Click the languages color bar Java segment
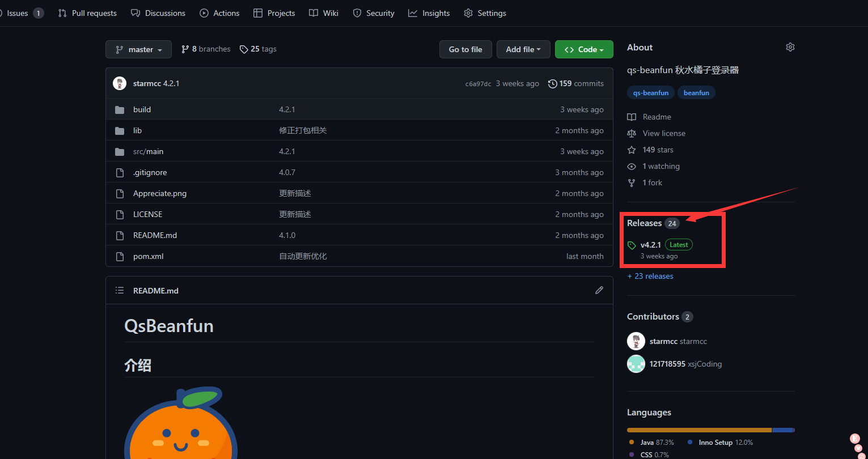The height and width of the screenshot is (459, 868). coord(698,430)
